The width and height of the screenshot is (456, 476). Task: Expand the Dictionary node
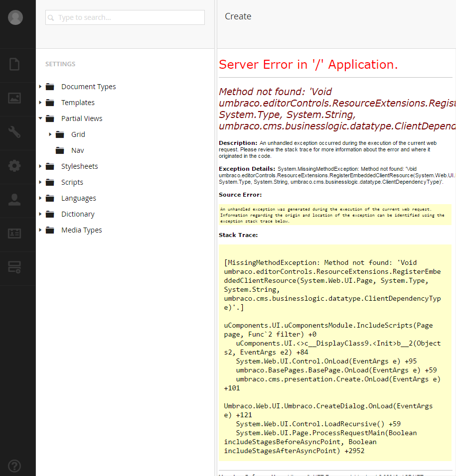pos(40,214)
